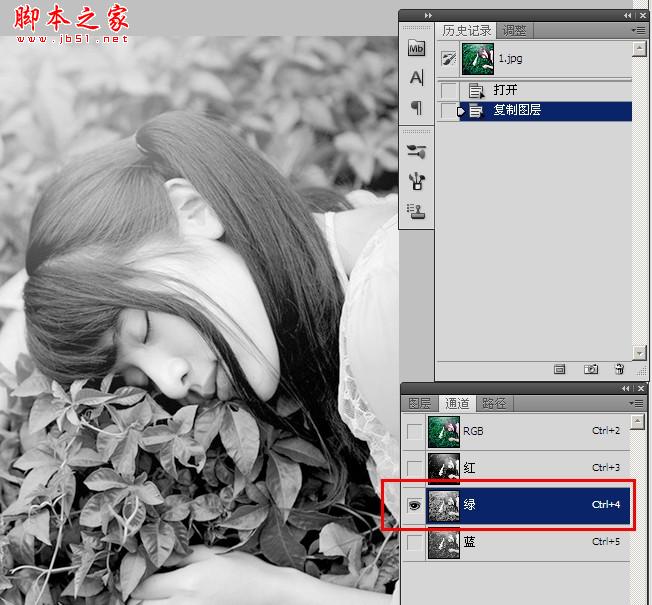Hide the 绿 channel eye icon
652x605 pixels.
pos(414,505)
